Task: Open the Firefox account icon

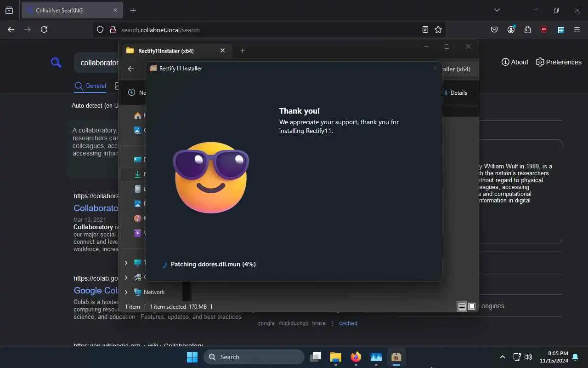Action: [x=511, y=29]
